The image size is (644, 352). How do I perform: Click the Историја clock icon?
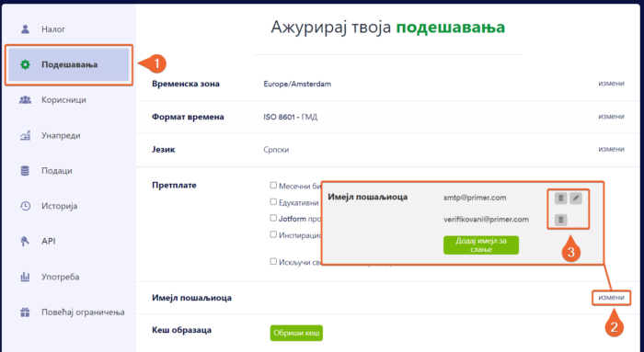pyautogui.click(x=25, y=206)
